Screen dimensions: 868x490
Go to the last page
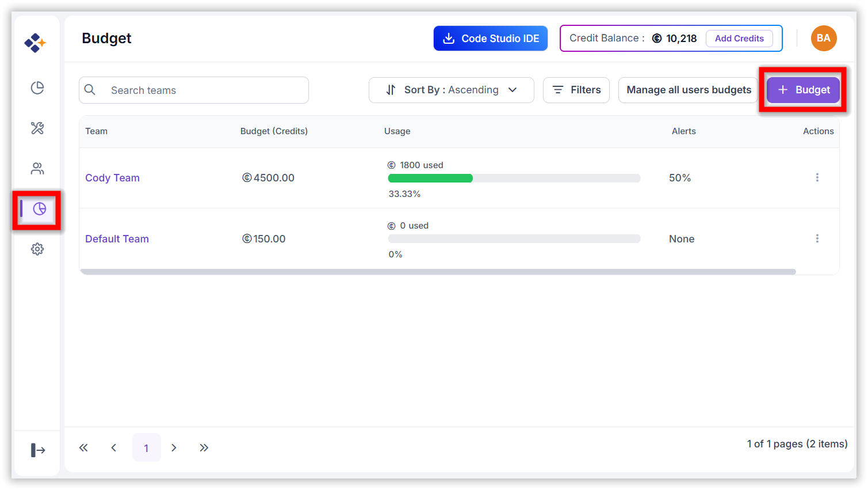point(204,447)
